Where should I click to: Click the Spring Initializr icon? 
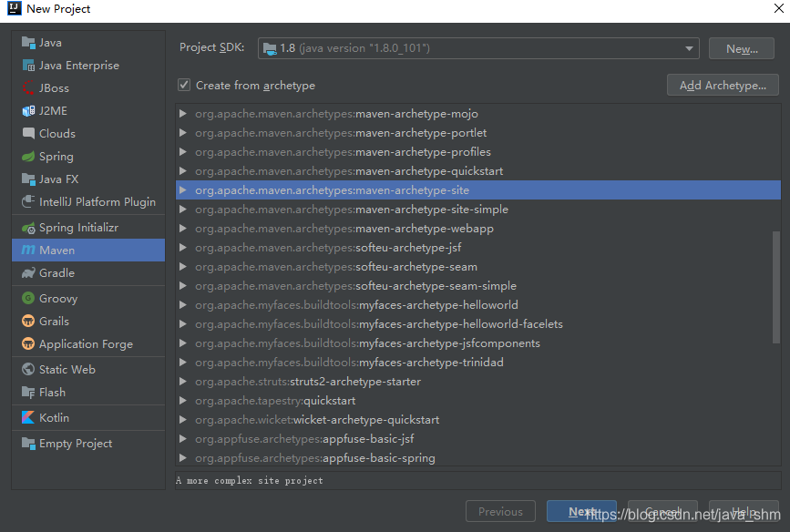(x=28, y=228)
